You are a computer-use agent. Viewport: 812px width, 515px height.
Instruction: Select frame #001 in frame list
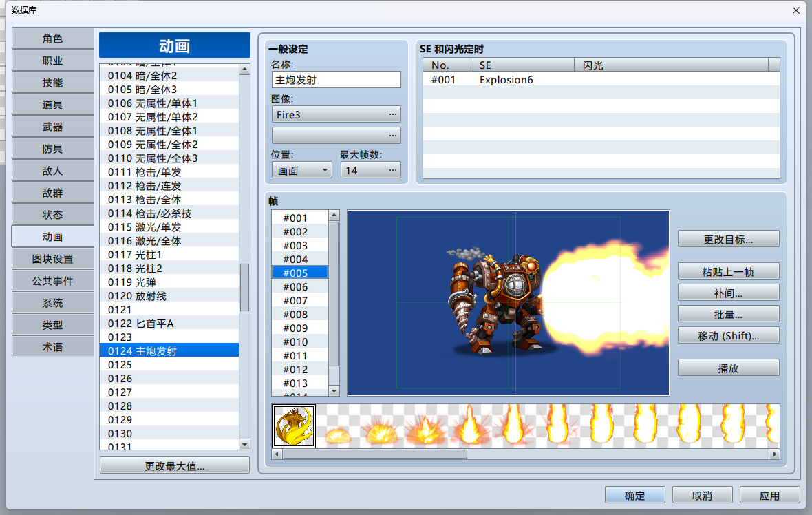click(x=300, y=218)
